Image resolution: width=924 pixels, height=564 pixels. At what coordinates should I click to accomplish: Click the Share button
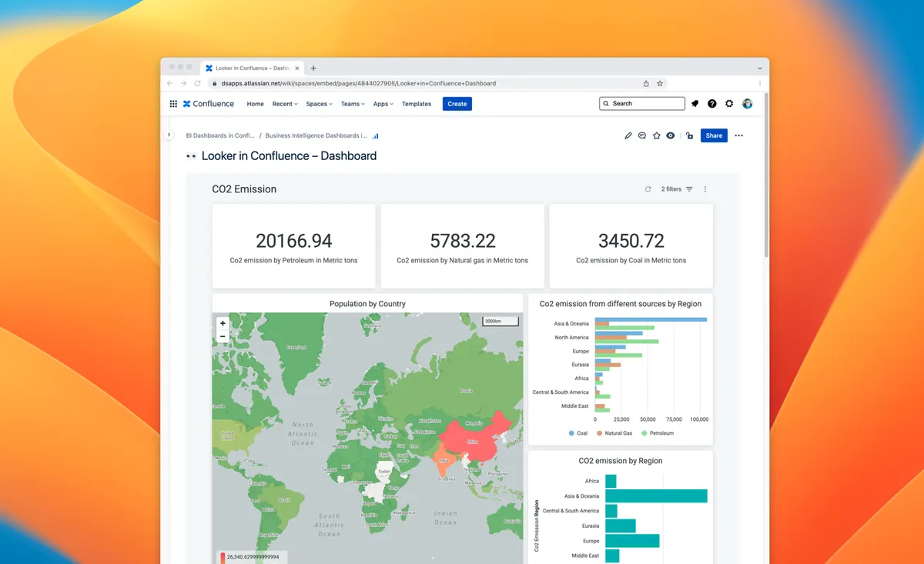(714, 135)
